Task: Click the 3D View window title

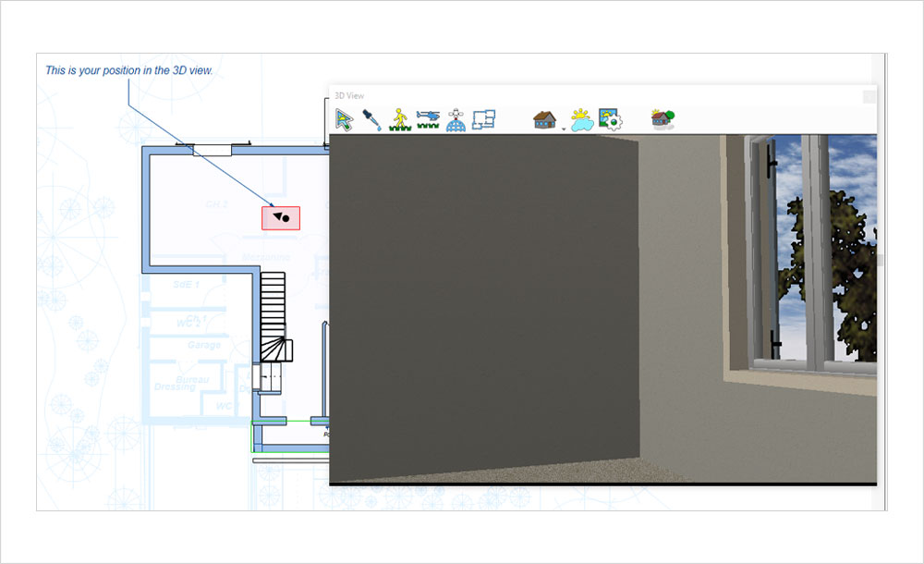Action: click(x=349, y=95)
